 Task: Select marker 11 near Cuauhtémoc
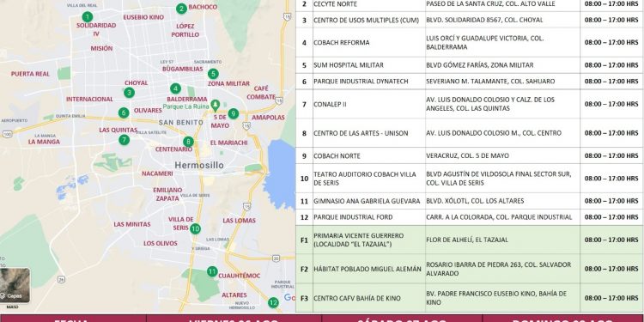click(212, 271)
